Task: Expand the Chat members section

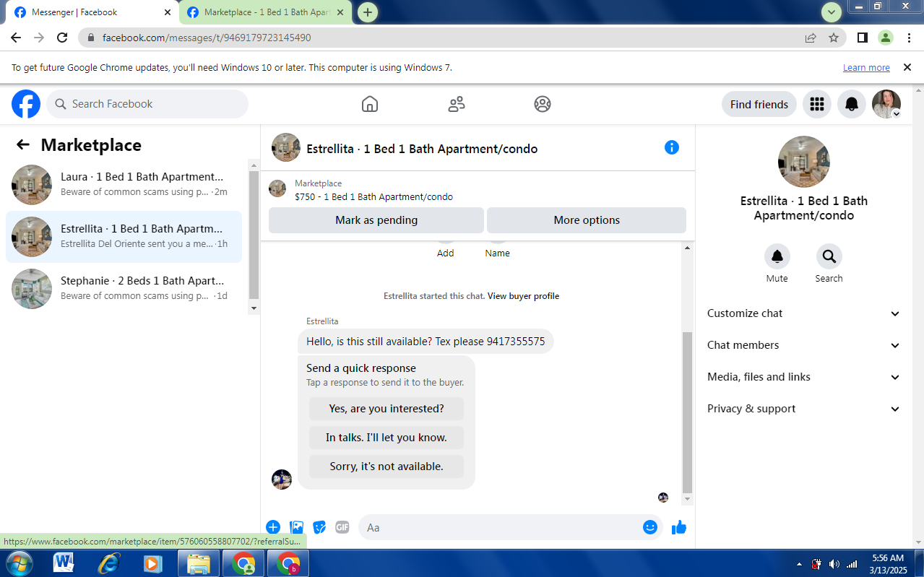Action: [803, 345]
